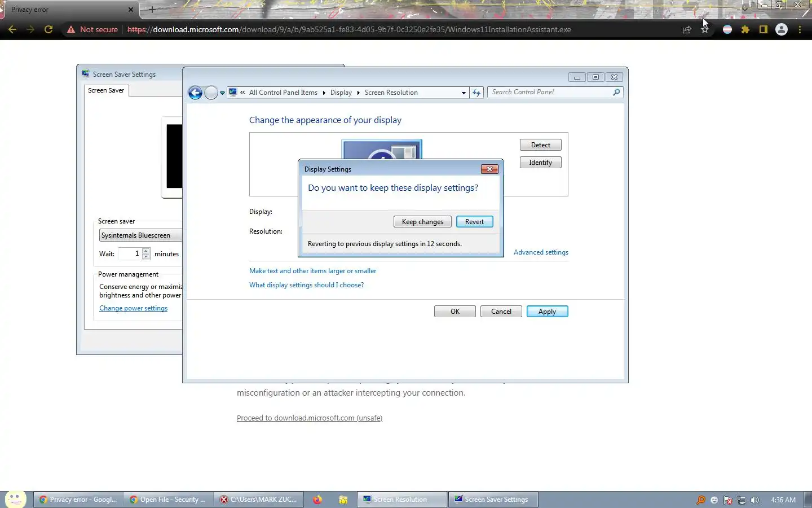This screenshot has height=508, width=812.
Task: Click the network tray icon
Action: click(x=742, y=500)
